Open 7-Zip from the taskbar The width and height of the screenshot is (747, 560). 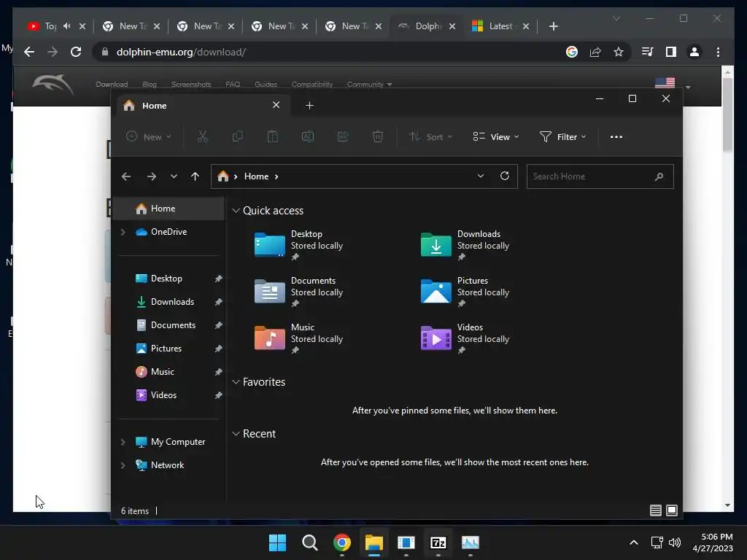click(x=438, y=542)
